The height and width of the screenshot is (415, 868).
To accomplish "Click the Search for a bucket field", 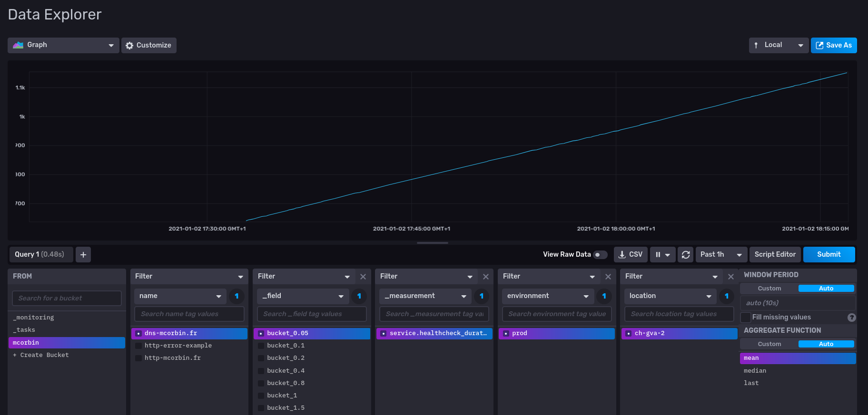I will pyautogui.click(x=67, y=299).
